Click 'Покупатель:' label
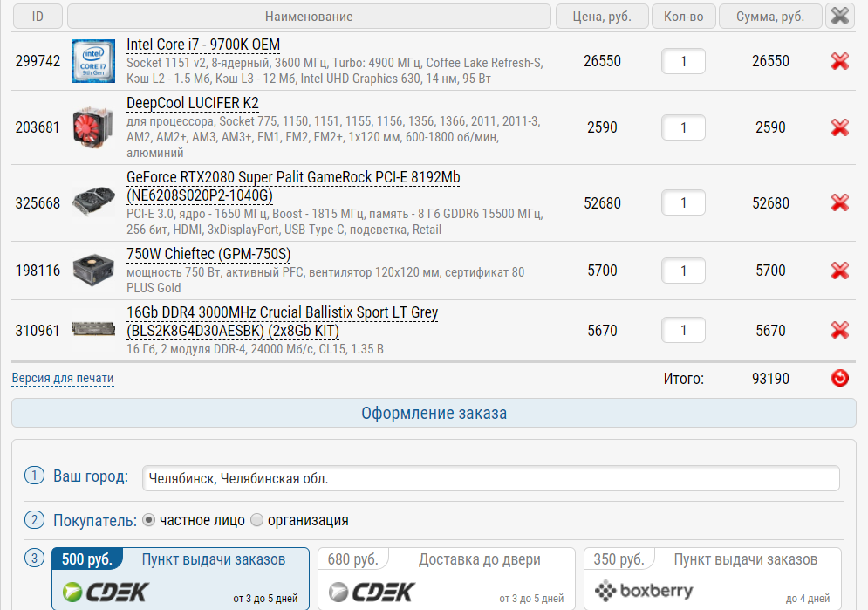Screen dimensions: 868x610 pos(95,520)
